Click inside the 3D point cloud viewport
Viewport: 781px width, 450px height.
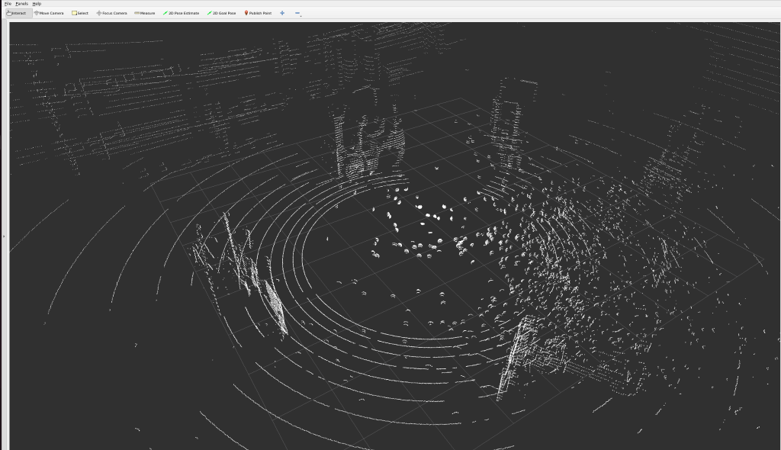coord(394,236)
